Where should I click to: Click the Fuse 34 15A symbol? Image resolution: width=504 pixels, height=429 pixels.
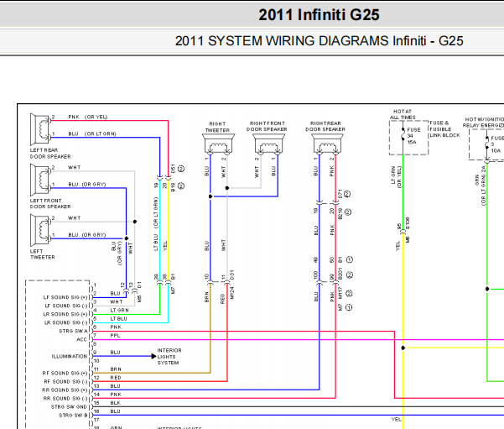coord(403,139)
